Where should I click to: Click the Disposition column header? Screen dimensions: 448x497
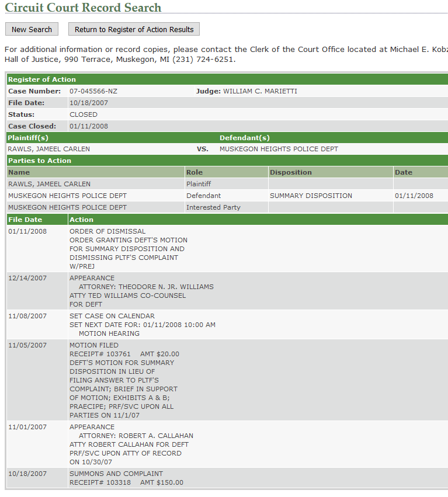tap(331, 172)
